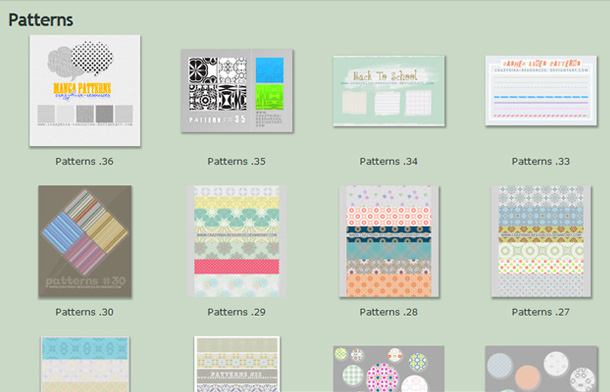The image size is (610, 392).
Task: Click the Patterns .35 caption link
Action: click(237, 161)
